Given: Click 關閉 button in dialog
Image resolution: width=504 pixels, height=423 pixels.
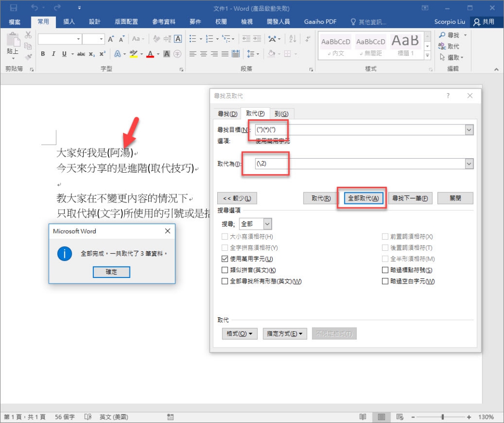Looking at the screenshot, I should coord(455,198).
